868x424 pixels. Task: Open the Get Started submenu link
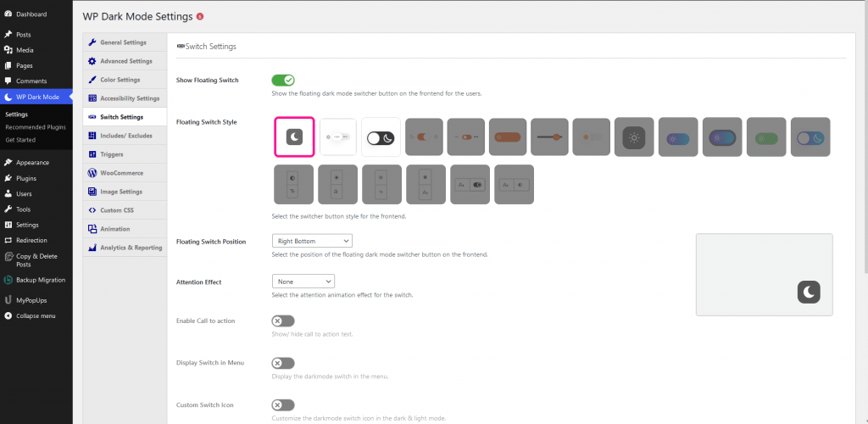[x=20, y=140]
